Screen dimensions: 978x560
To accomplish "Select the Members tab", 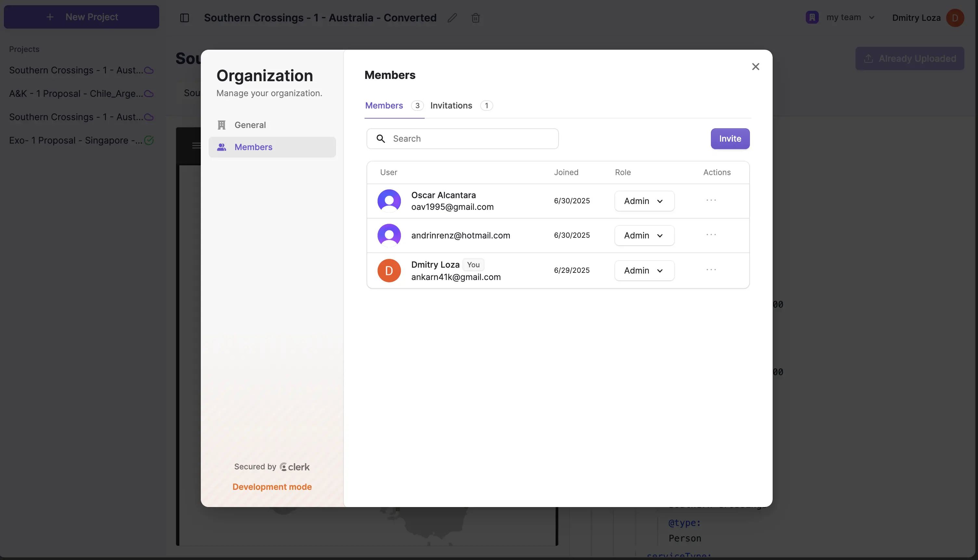I will click(384, 106).
